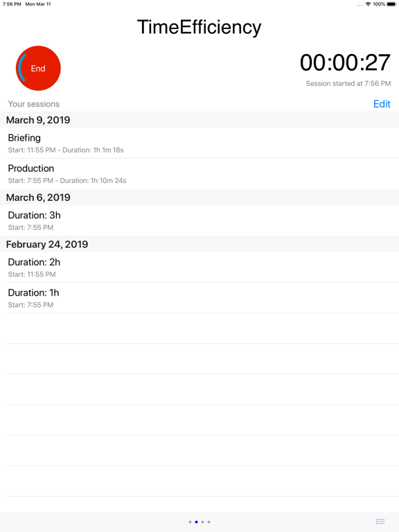Stop the session with the red End button
Image resolution: width=399 pixels, height=532 pixels.
point(38,68)
